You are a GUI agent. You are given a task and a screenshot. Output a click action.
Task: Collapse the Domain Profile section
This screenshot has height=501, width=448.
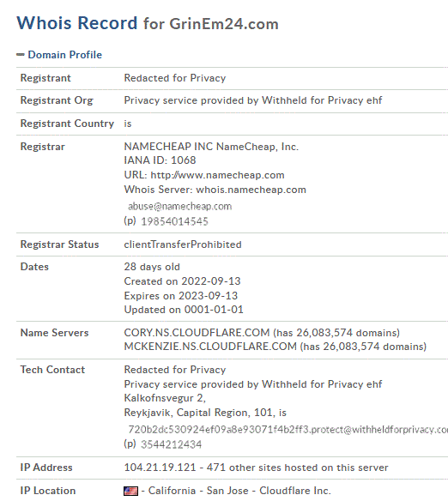(x=21, y=55)
